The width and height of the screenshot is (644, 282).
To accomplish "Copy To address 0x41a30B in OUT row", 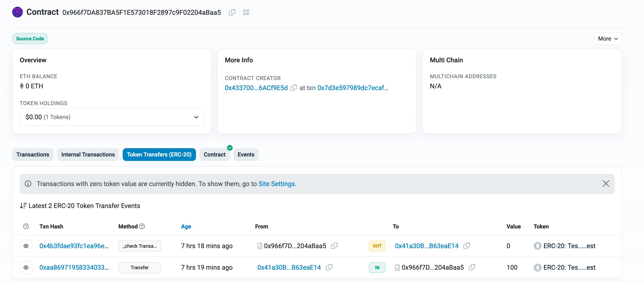I will (x=467, y=246).
